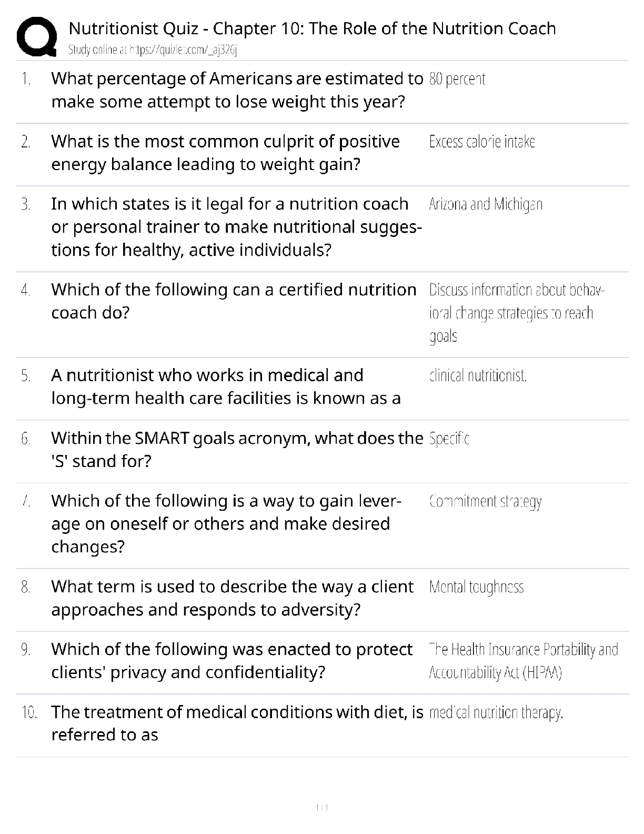The image size is (644, 834).
Task: Select the SMART goals acronym question
Action: pyautogui.click(x=237, y=449)
